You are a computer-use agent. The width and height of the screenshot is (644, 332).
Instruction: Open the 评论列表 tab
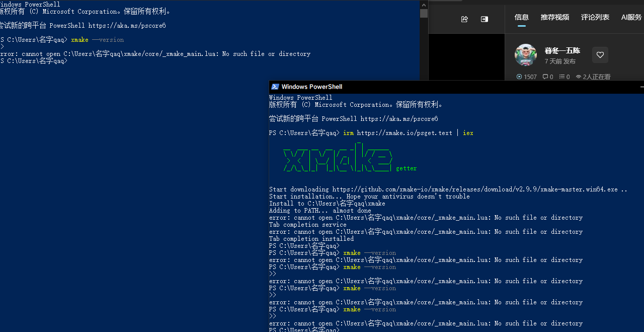tap(595, 17)
